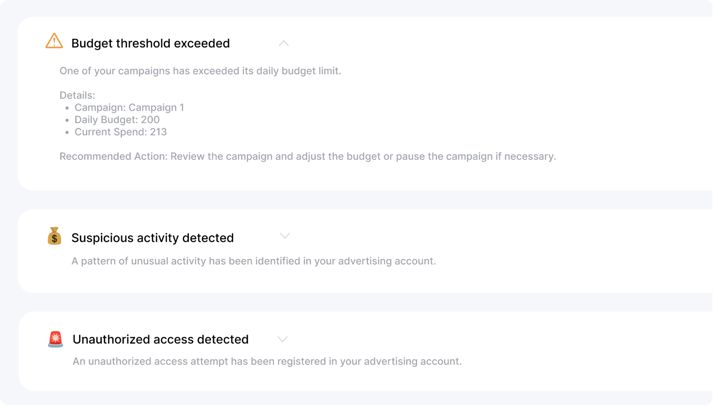The height and width of the screenshot is (405, 713).
Task: Click the Daily Budget: 200 line
Action: click(x=117, y=120)
